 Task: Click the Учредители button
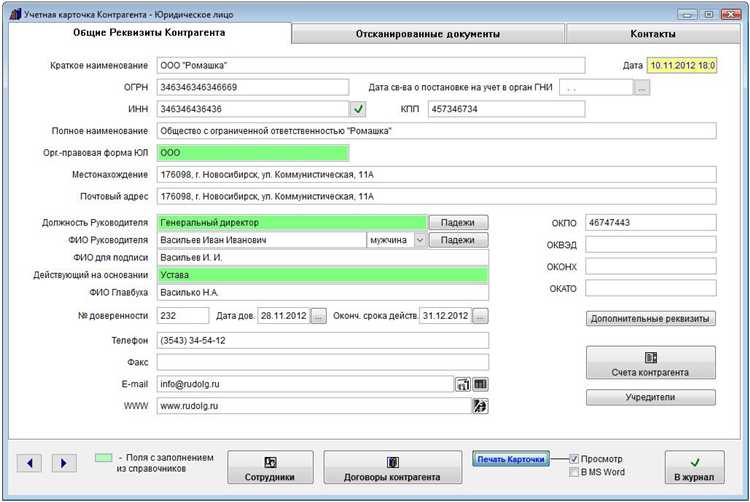click(x=651, y=397)
